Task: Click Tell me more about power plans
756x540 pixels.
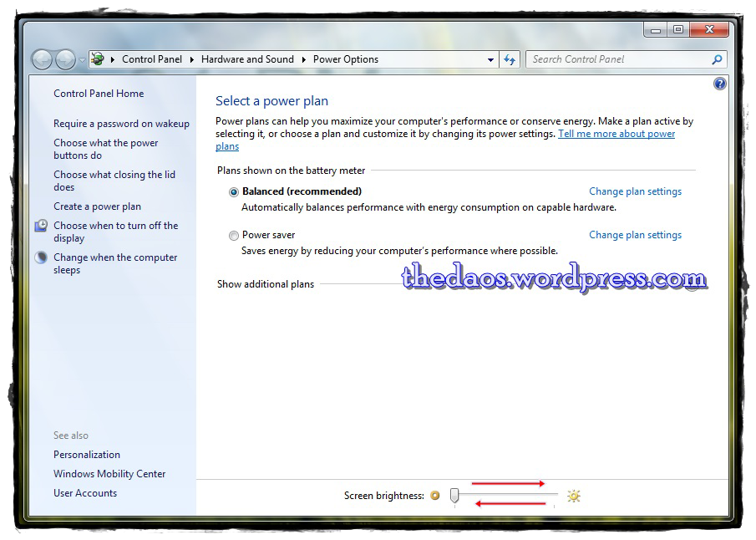Action: (x=616, y=134)
